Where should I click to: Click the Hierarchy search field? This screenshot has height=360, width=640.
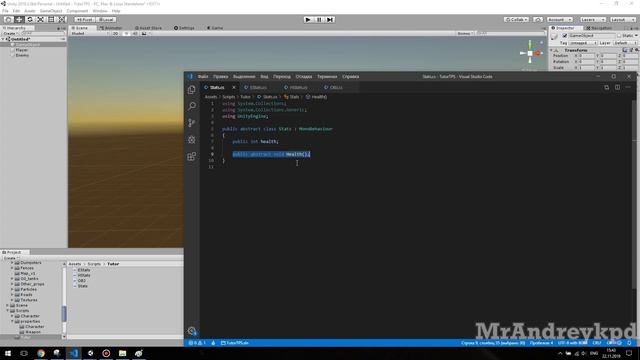(x=42, y=33)
